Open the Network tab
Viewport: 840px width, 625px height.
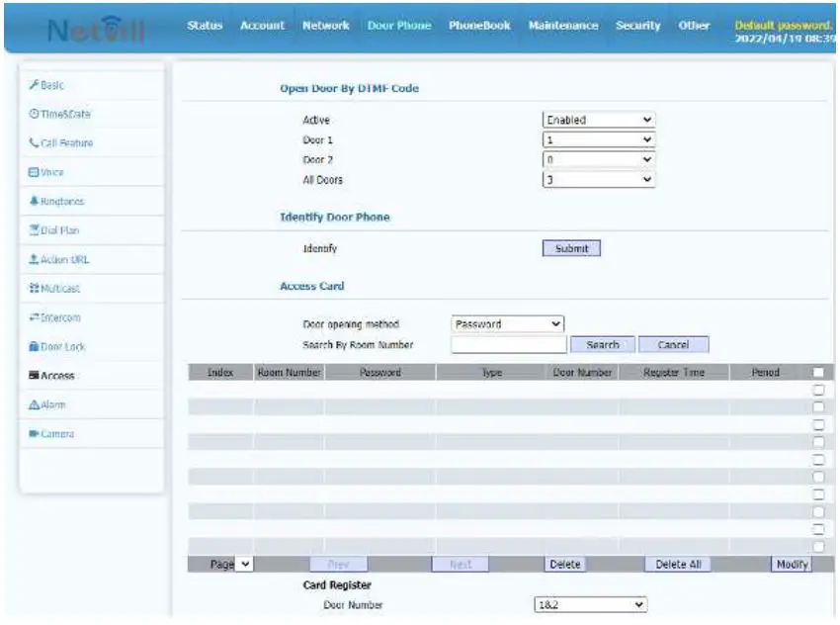click(326, 25)
